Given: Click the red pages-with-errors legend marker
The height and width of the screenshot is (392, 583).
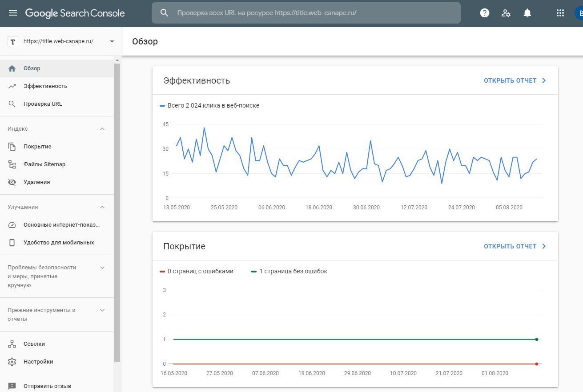Looking at the screenshot, I should (x=162, y=271).
